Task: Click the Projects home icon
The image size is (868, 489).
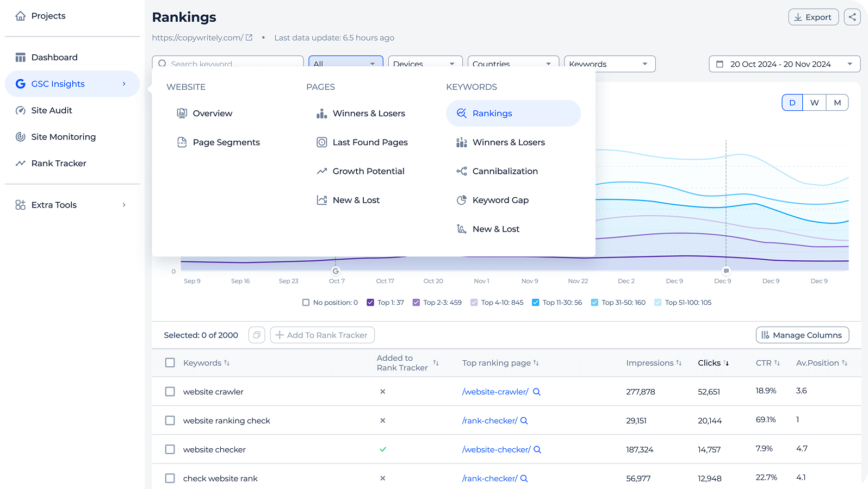Action: click(21, 16)
